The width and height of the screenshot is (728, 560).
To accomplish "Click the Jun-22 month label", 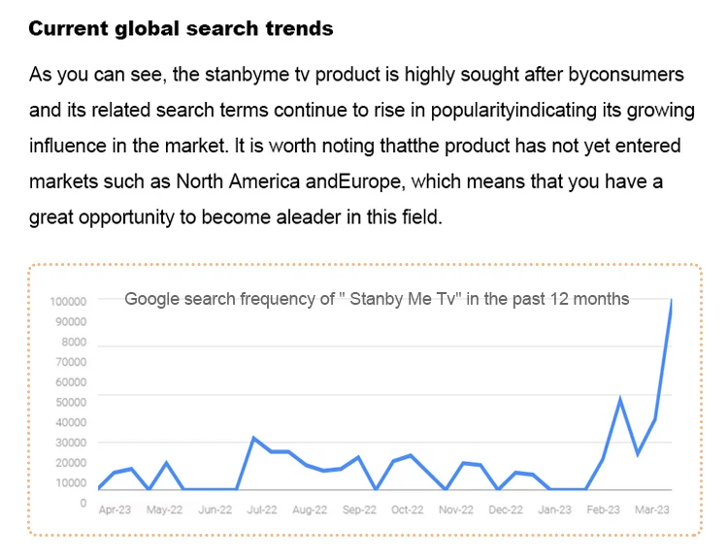I will (214, 510).
